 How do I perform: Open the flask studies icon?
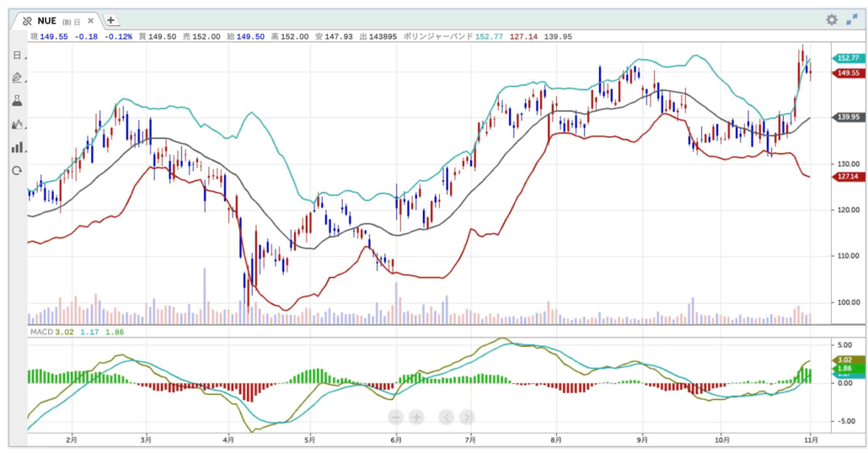(x=17, y=100)
